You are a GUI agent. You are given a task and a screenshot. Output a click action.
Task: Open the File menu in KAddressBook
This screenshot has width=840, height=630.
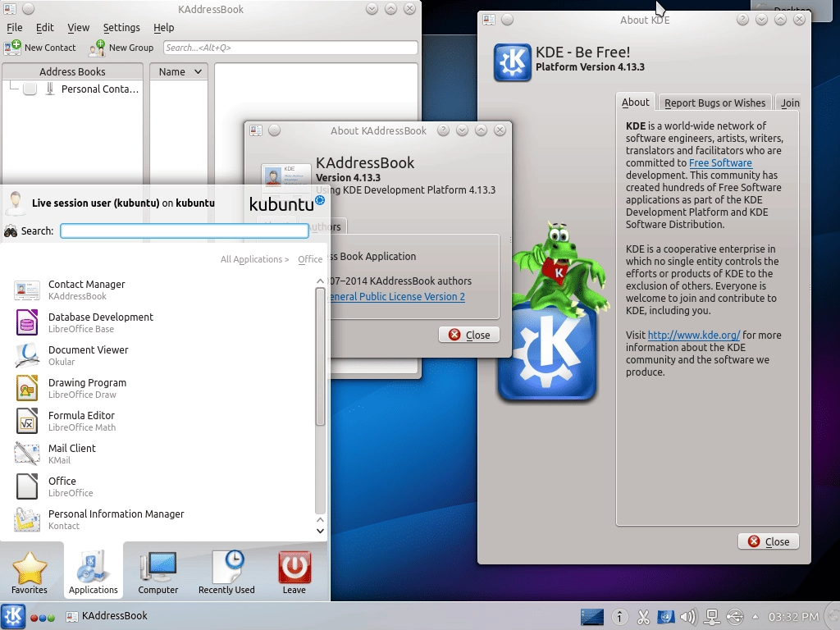coord(14,27)
